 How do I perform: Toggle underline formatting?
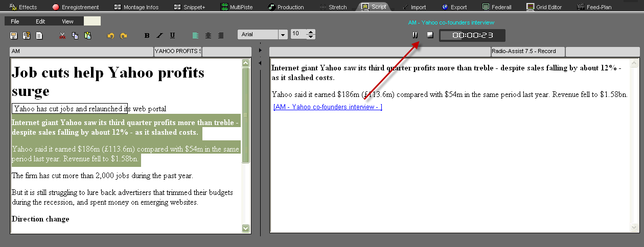(x=172, y=35)
